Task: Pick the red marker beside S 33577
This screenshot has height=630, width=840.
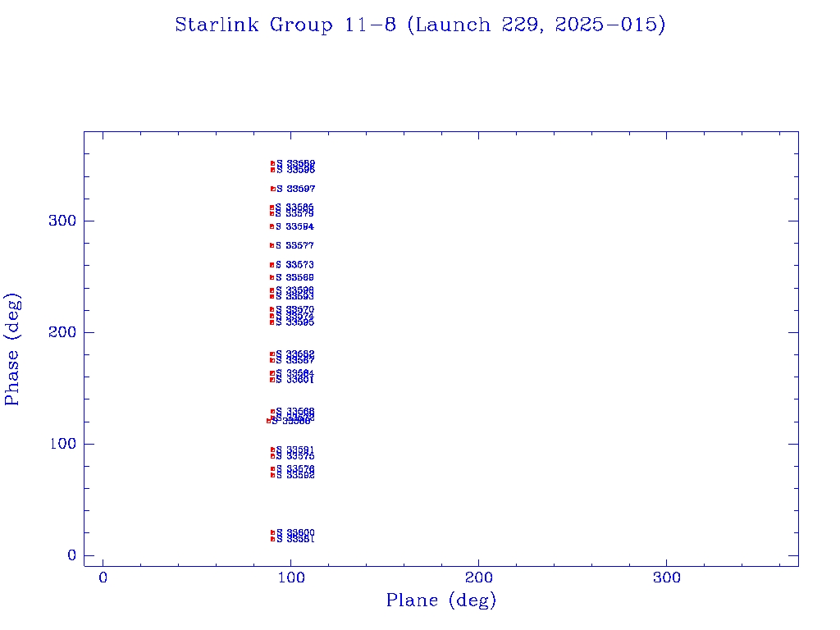Action: click(x=272, y=245)
